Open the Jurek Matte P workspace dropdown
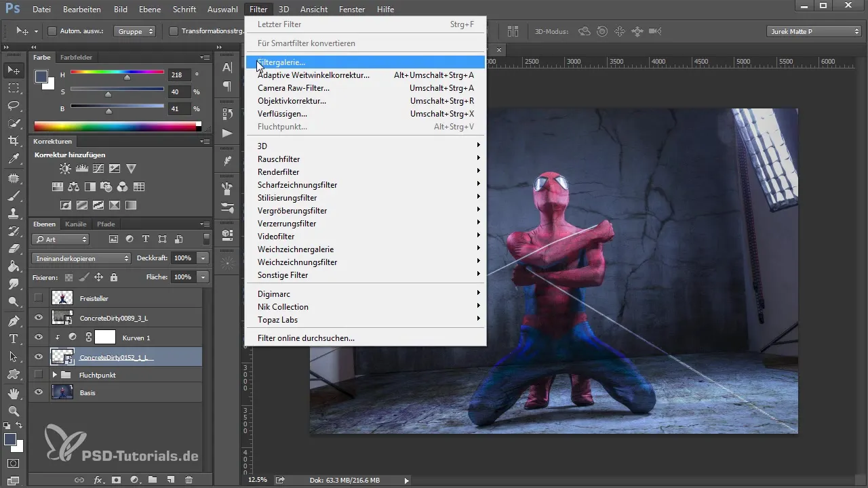The image size is (868, 488). [814, 31]
